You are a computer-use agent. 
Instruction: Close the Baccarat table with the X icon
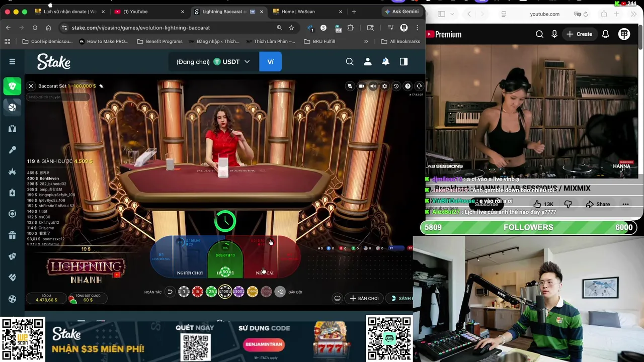31,86
